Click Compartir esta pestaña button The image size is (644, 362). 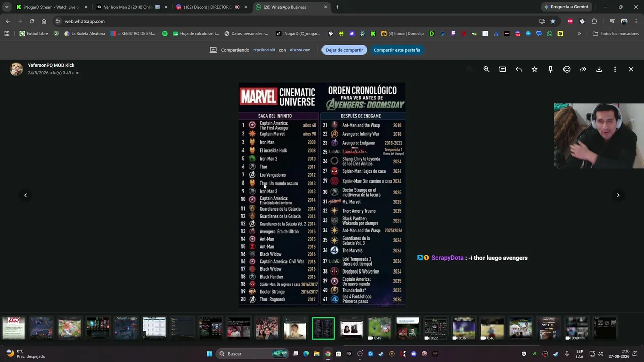click(x=397, y=50)
